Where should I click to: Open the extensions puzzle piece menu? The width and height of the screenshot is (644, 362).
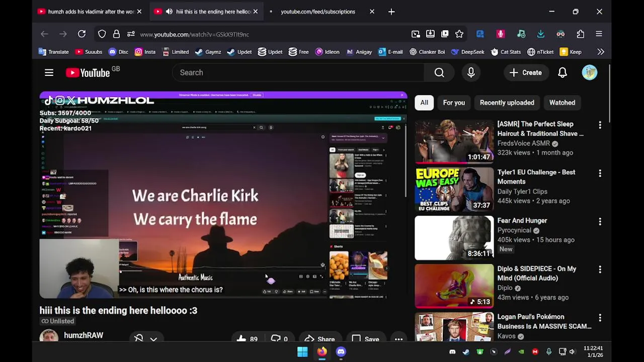pyautogui.click(x=581, y=34)
